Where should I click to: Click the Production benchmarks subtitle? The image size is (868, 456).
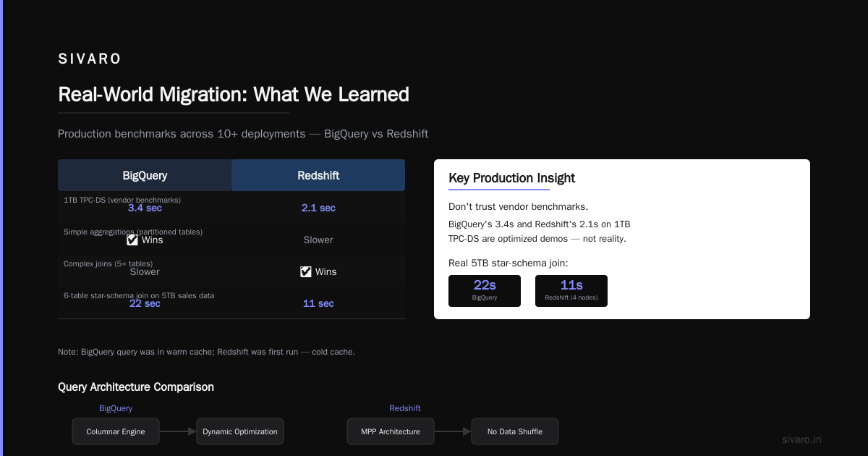tap(243, 134)
